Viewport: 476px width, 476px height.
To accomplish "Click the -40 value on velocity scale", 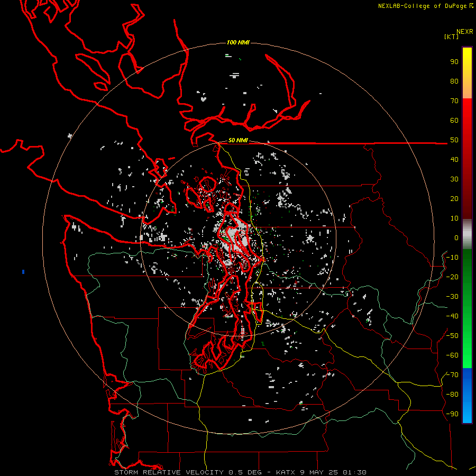I will (x=452, y=316).
